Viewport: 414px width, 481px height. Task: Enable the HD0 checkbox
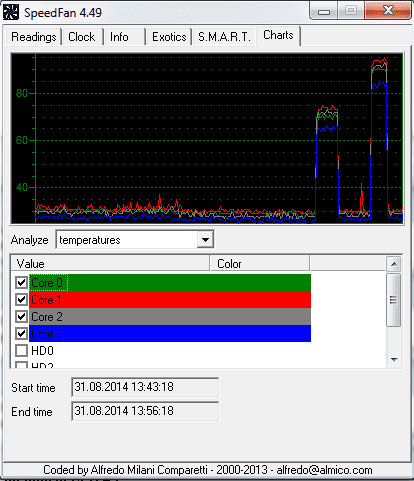pyautogui.click(x=21, y=350)
